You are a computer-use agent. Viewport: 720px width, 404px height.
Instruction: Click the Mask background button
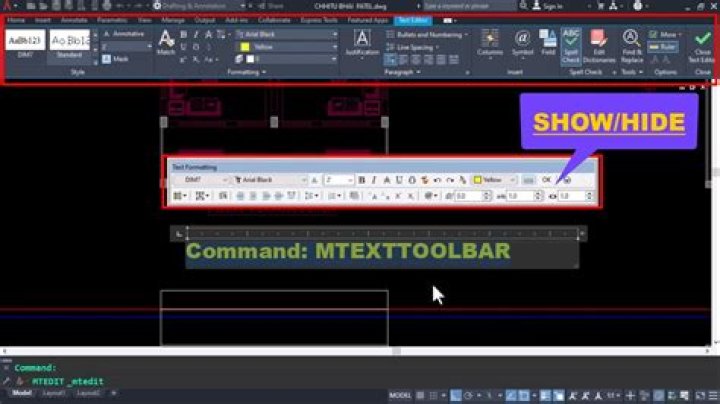115,59
